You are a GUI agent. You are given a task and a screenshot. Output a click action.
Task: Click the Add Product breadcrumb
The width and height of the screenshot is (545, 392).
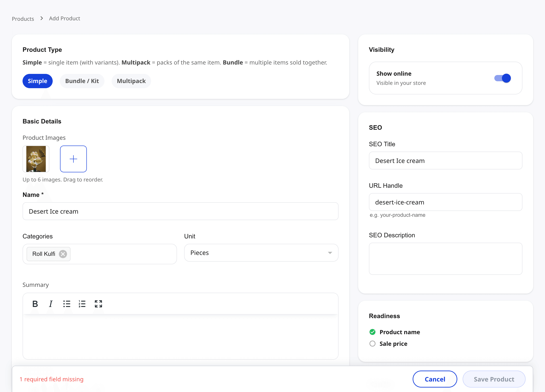(64, 19)
